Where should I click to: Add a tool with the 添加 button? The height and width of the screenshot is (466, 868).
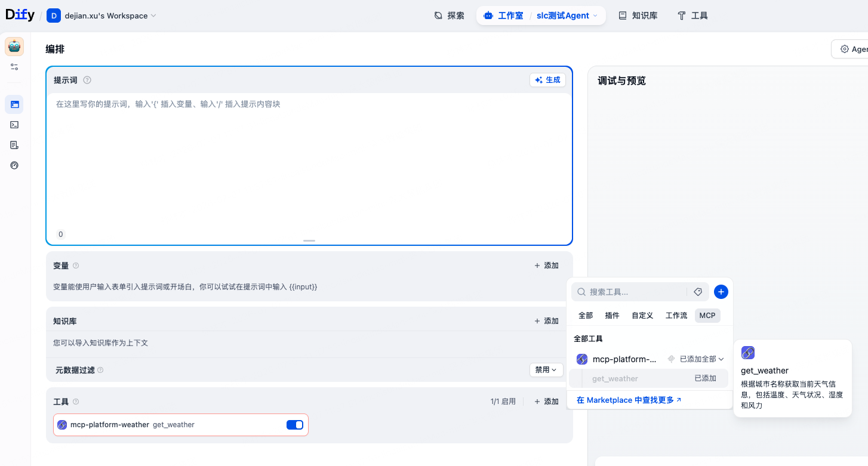tap(546, 402)
